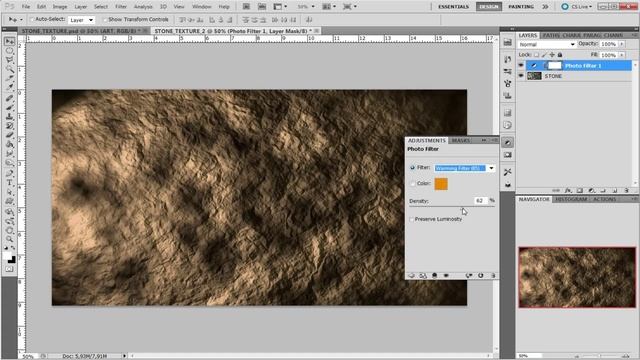640x360 pixels.
Task: Hide the Photo Filter 1 layer
Action: point(521,65)
